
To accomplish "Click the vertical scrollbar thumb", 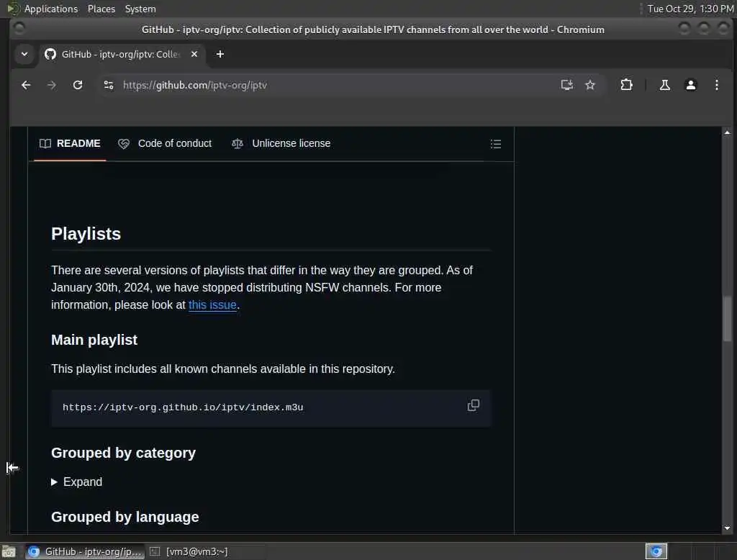I will [x=727, y=318].
